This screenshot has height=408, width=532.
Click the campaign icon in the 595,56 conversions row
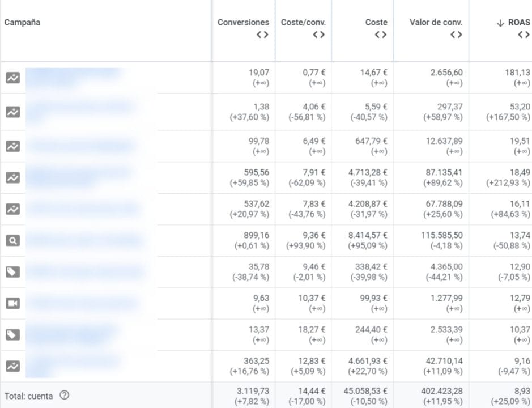(12, 177)
